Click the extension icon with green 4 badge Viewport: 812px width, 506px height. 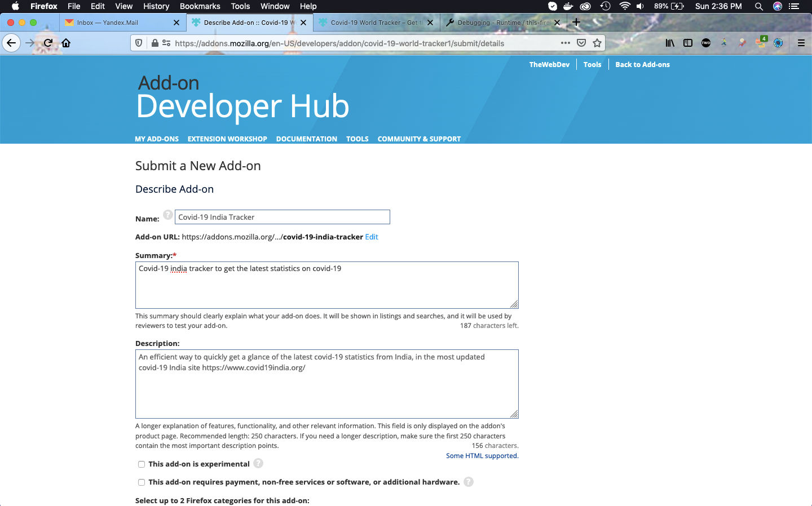761,42
